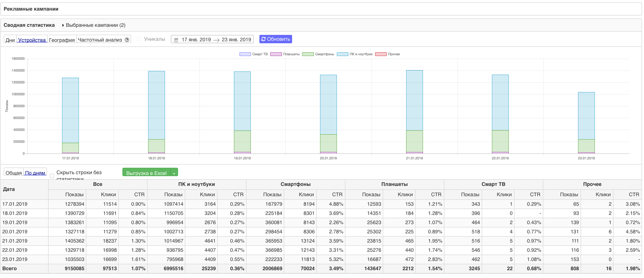Image resolution: width=644 pixels, height=278 pixels.
Task: Toggle the ПК и ноутбуки legend marker
Action: tap(342, 54)
